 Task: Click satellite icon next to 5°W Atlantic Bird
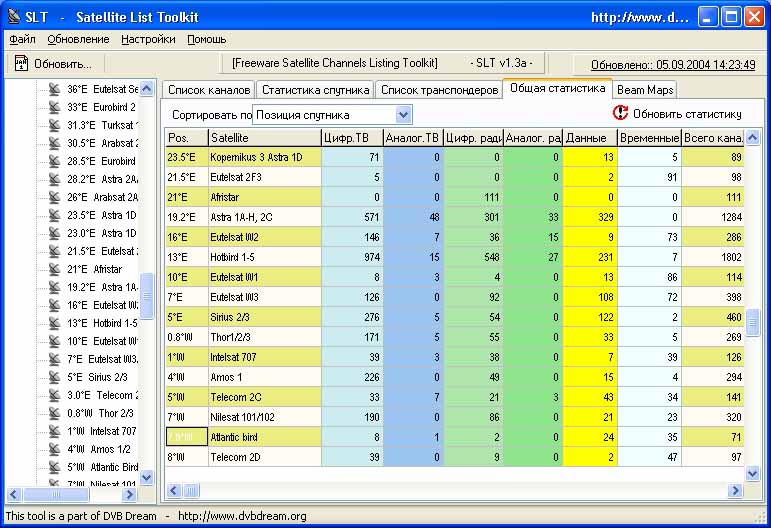[x=54, y=467]
